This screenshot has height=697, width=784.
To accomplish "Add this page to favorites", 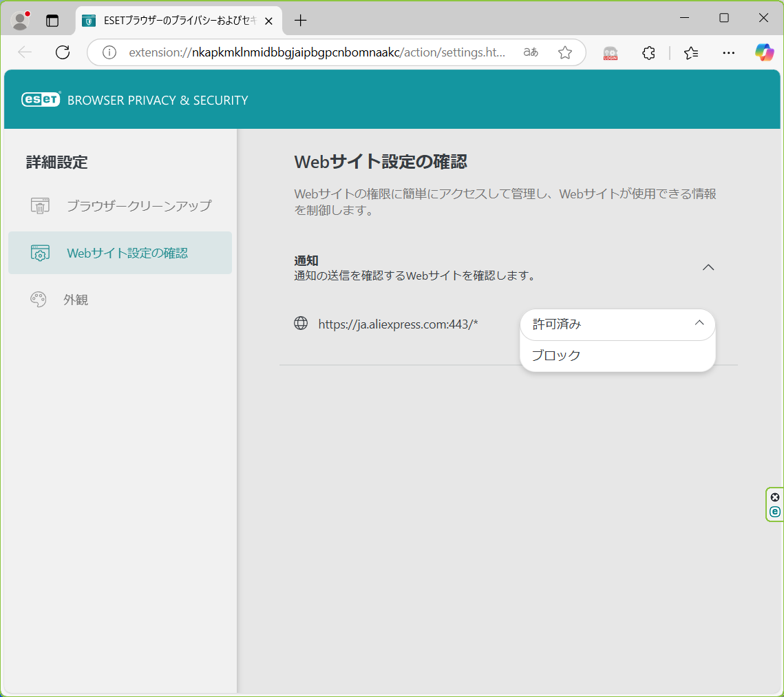I will (565, 52).
